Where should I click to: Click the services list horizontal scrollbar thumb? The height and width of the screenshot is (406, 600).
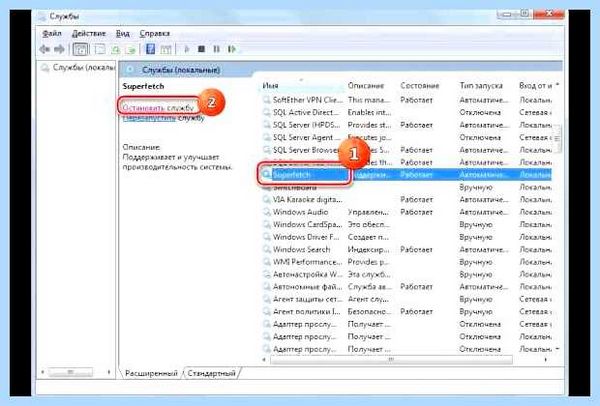(391, 360)
